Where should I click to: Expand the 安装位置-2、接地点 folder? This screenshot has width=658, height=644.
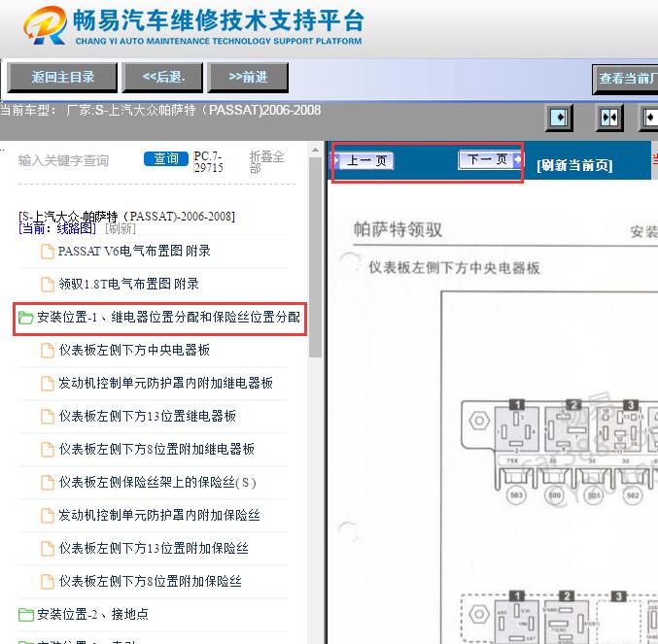pyautogui.click(x=92, y=614)
